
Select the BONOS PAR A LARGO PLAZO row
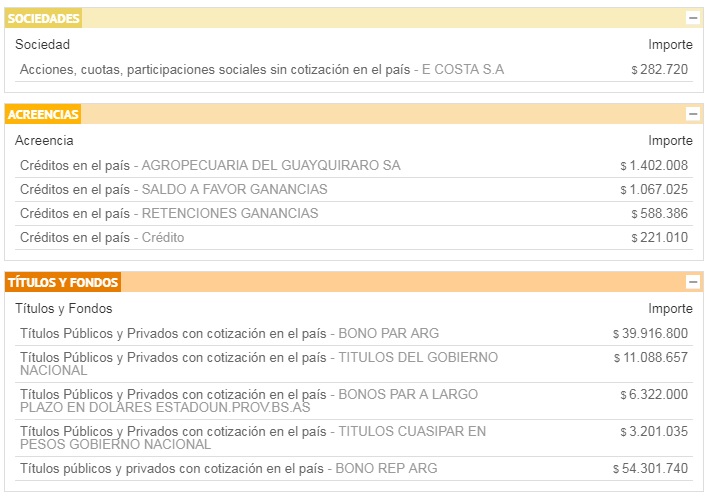(x=248, y=400)
